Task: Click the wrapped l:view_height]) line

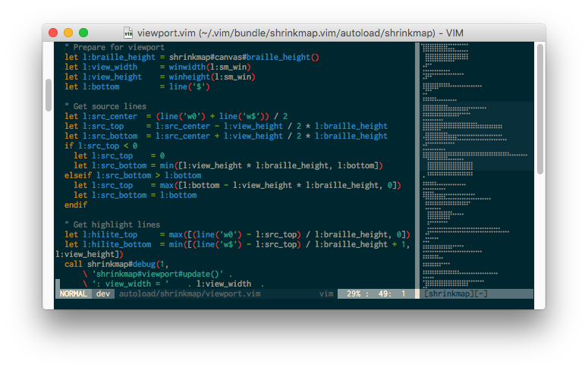Action: tap(90, 254)
